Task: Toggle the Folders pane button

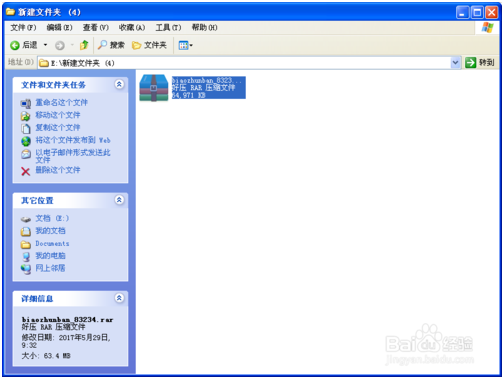Action: tap(149, 45)
